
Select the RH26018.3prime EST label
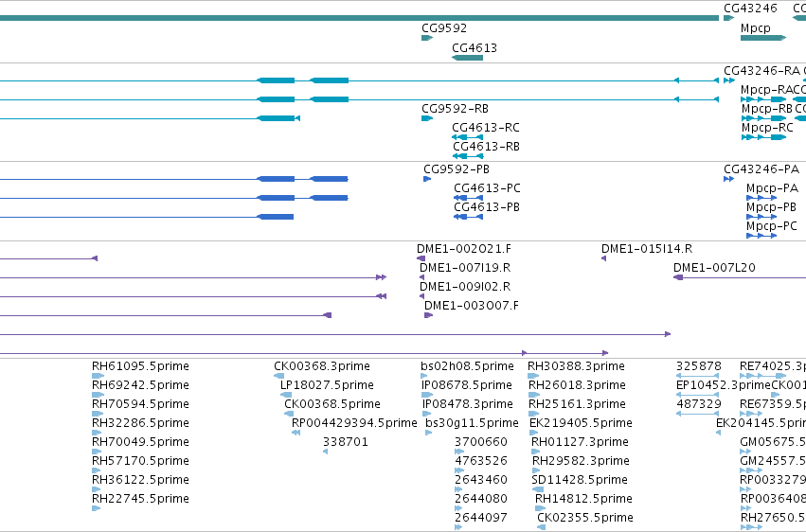click(577, 385)
